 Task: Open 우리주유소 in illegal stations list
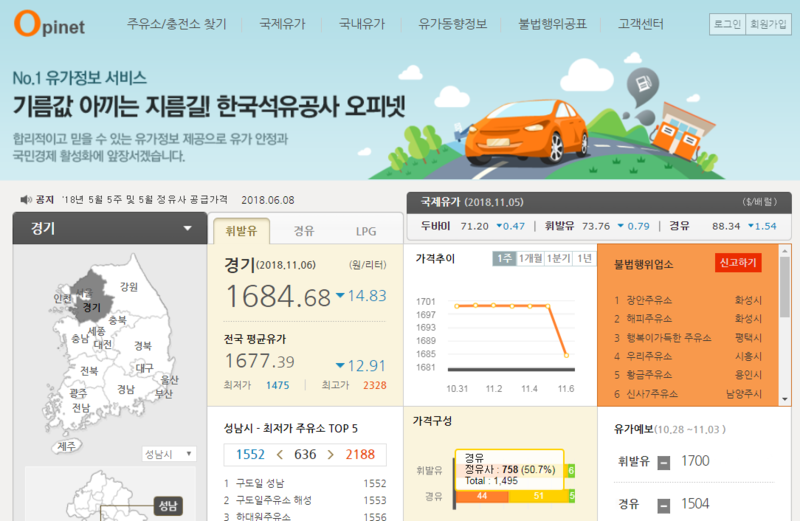(649, 356)
